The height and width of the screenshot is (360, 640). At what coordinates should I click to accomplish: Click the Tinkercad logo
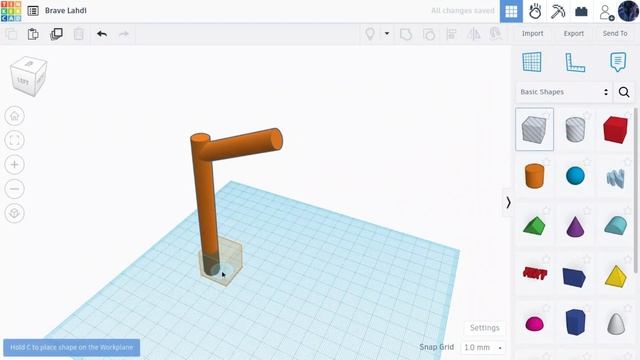(11, 11)
